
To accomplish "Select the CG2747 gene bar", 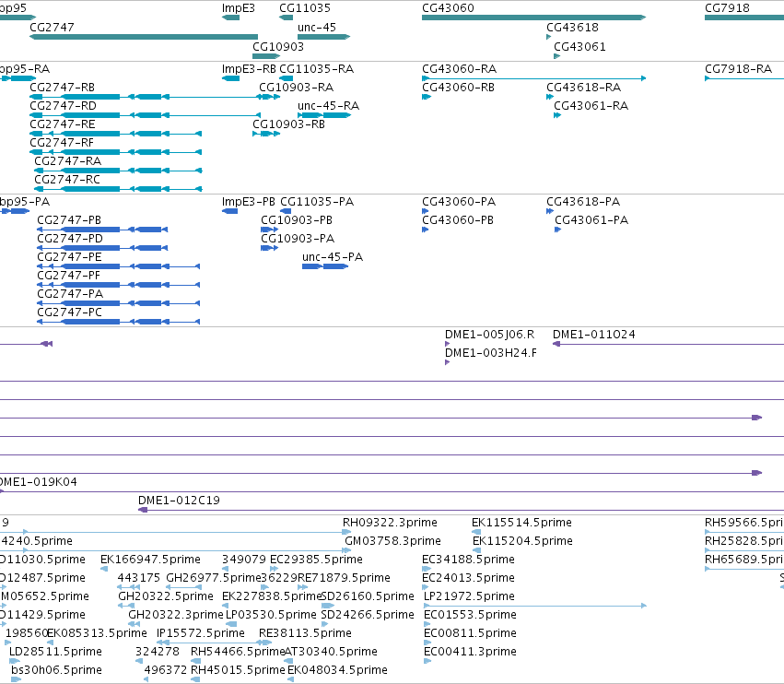I will 144,37.
